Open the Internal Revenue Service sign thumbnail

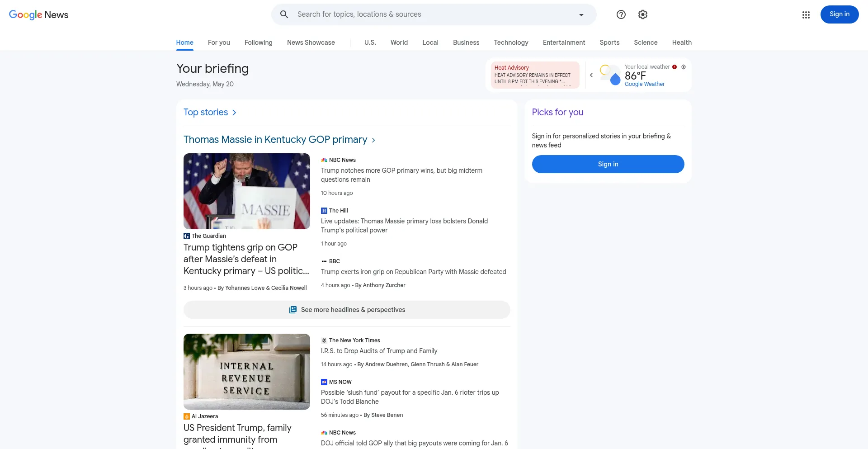[x=247, y=372]
